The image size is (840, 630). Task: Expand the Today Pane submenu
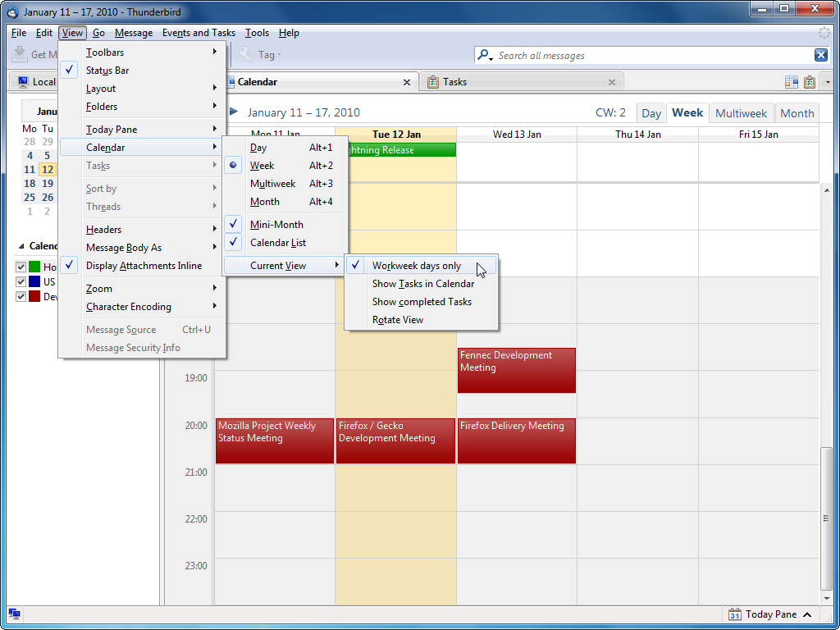[143, 129]
